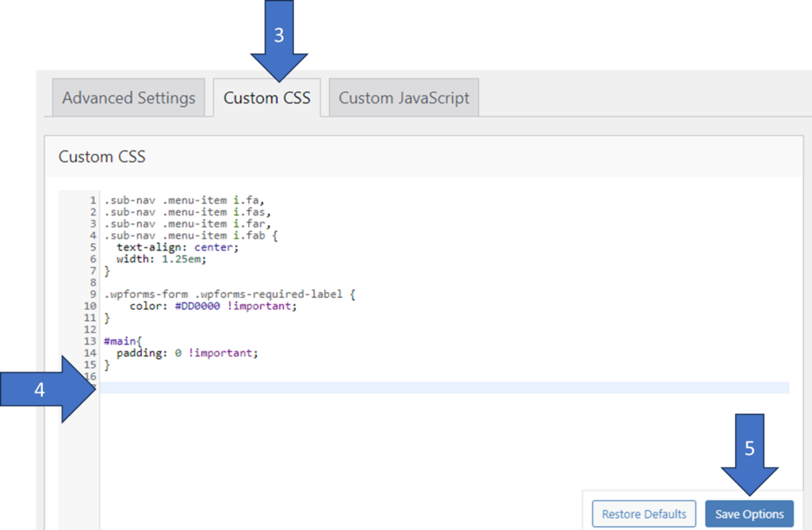Screen dimensions: 812x530
Task: Place cursor on the empty highlighted editor line
Action: coord(444,387)
